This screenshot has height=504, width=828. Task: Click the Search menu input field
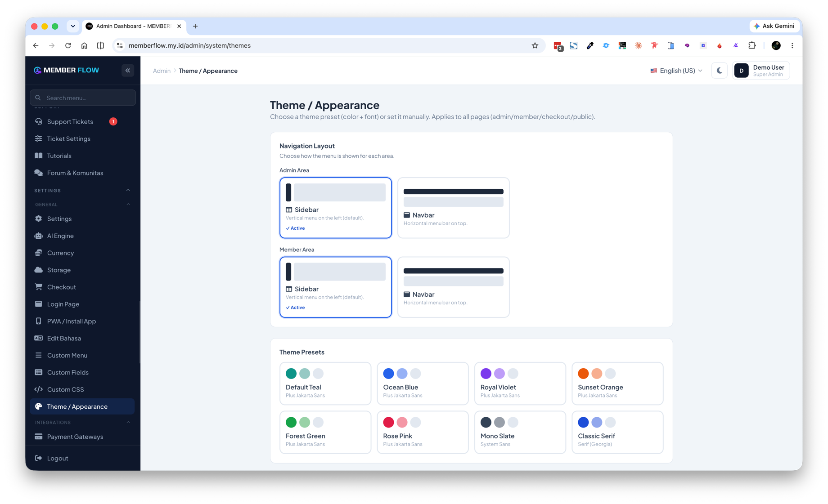click(x=83, y=98)
